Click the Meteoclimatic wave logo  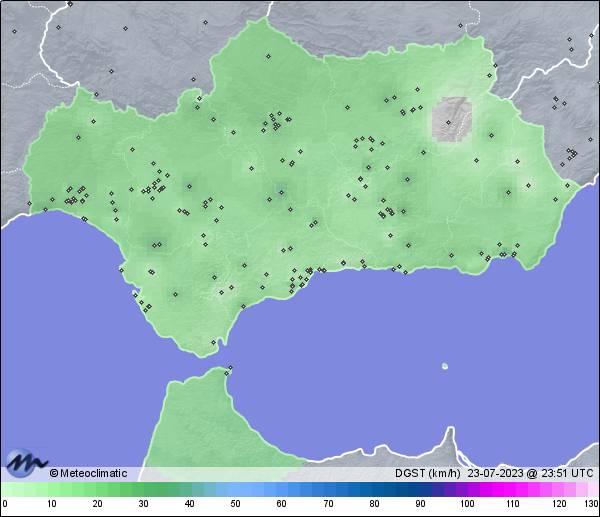click(27, 463)
